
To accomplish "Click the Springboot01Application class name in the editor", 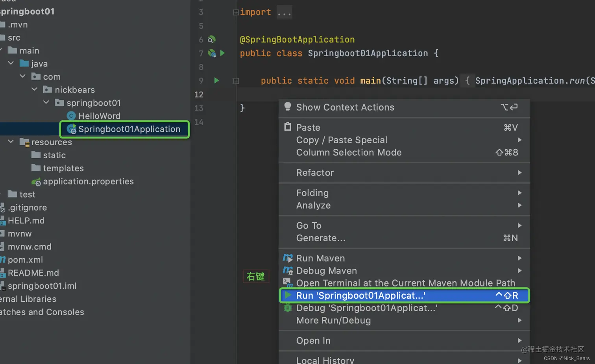I will pyautogui.click(x=368, y=54).
